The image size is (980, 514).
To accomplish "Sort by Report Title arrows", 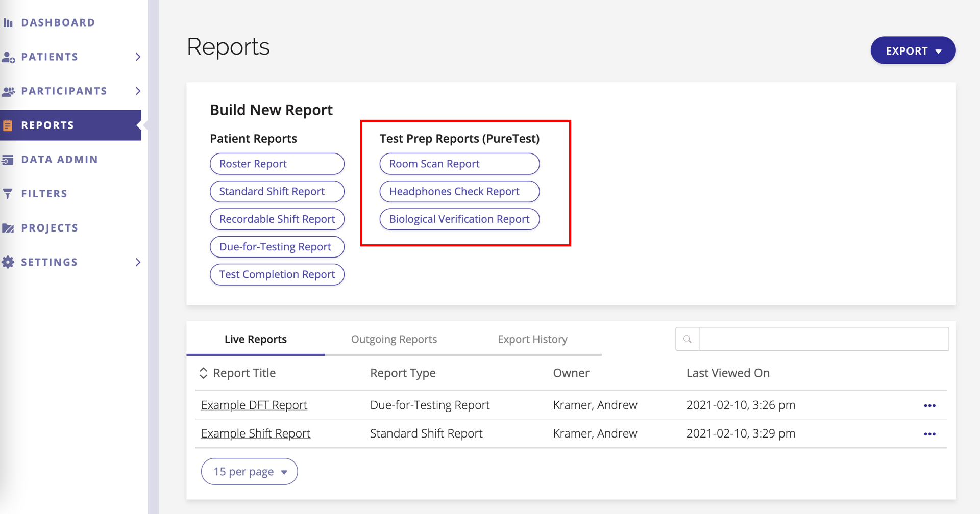I will click(x=203, y=373).
